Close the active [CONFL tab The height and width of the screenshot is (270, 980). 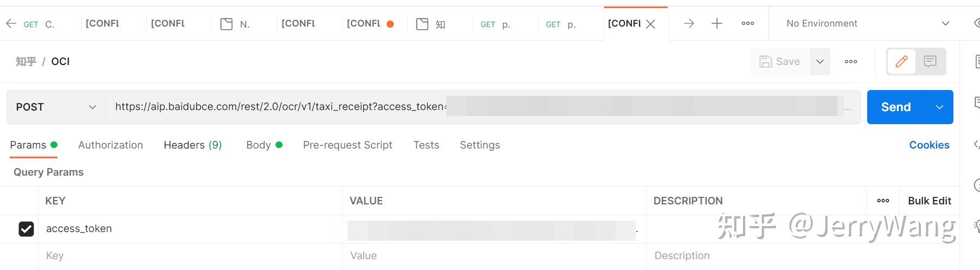651,24
